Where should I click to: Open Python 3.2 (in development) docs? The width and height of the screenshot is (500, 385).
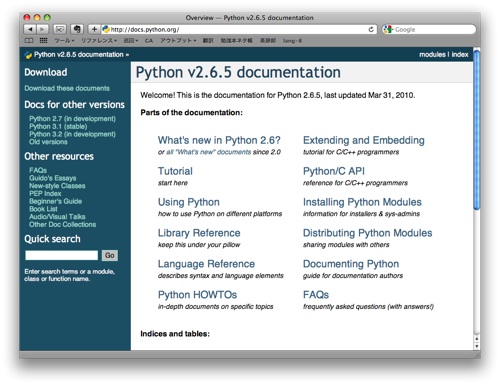[72, 134]
